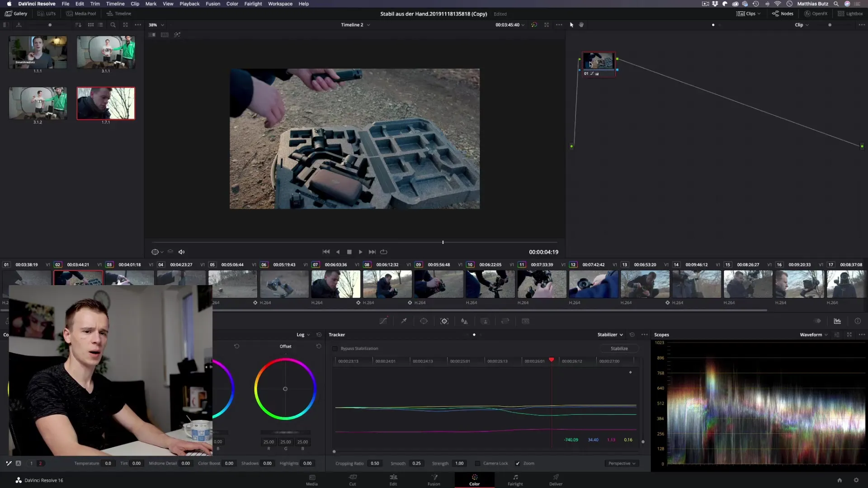Open project settings gear icon
Viewport: 868px width, 488px height.
click(x=856, y=480)
